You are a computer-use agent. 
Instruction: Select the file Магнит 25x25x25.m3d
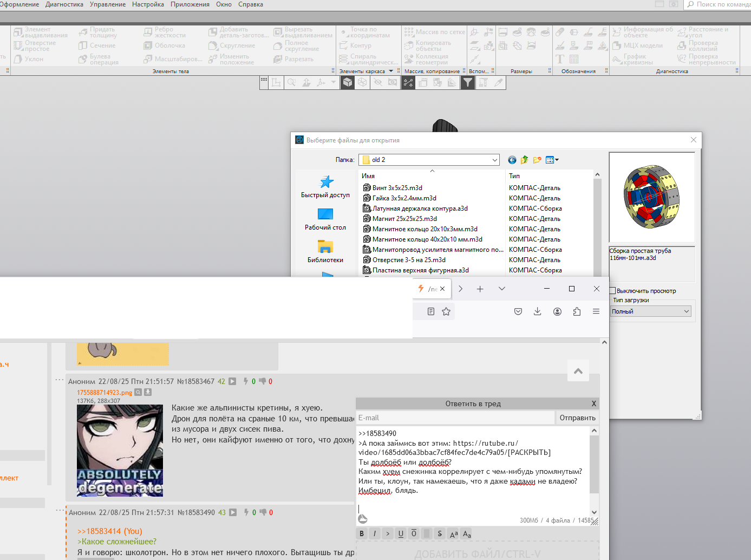click(404, 219)
